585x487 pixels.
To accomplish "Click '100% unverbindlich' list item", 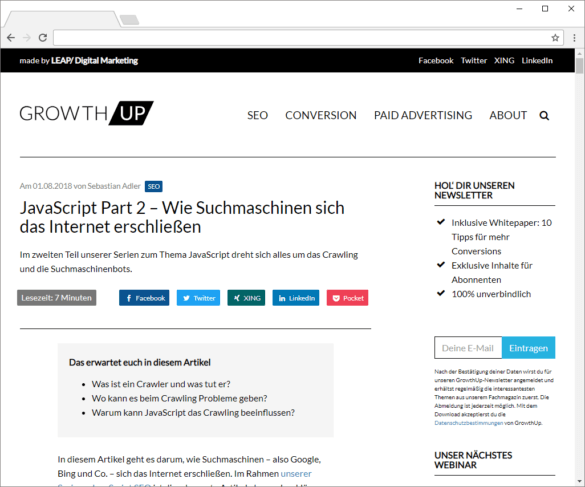I will pyautogui.click(x=491, y=294).
